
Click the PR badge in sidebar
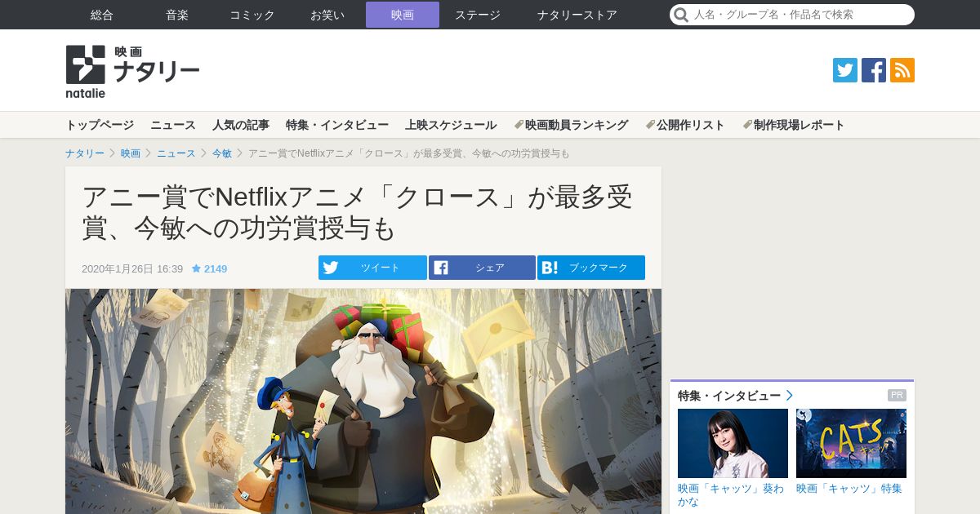point(897,396)
